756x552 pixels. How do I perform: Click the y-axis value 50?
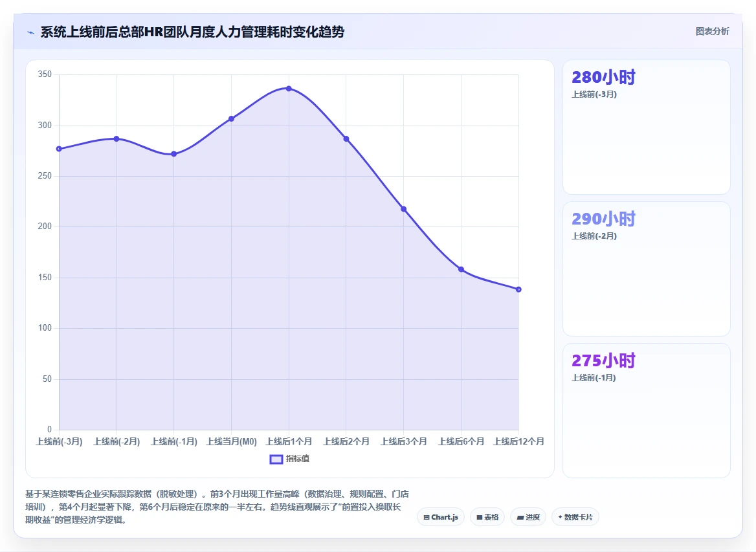[47, 379]
